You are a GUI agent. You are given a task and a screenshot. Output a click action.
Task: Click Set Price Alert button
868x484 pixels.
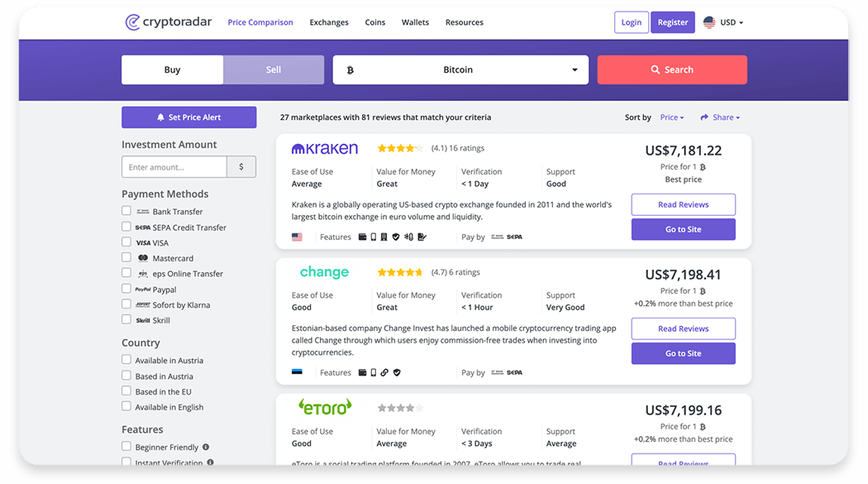[188, 117]
